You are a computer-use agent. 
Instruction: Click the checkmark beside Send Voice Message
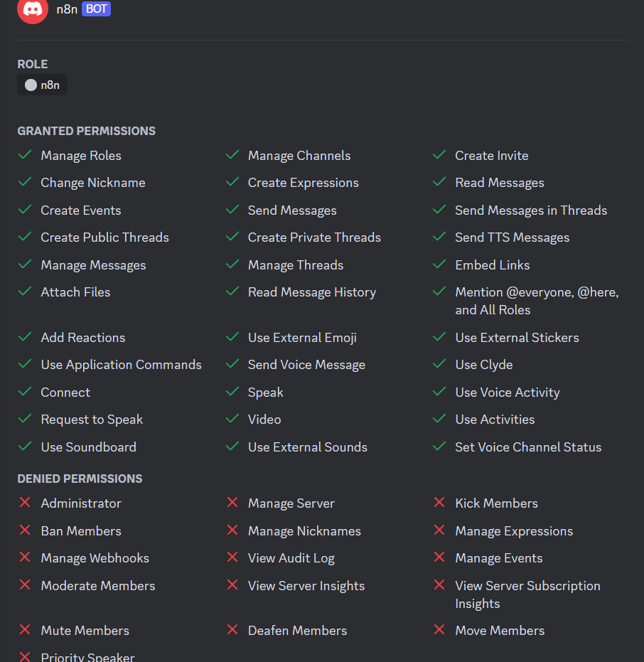232,364
